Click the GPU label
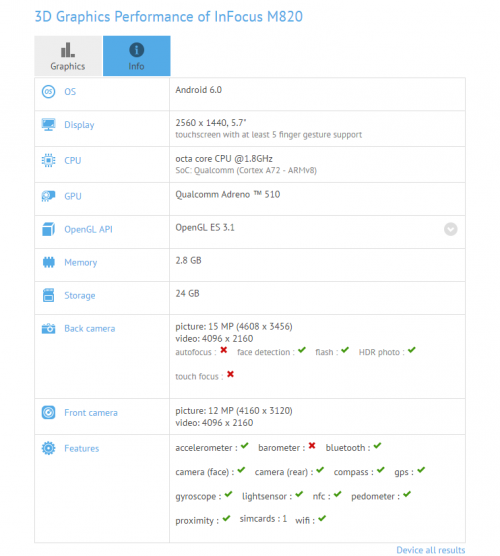Viewport: 500px width, 556px height. pyautogui.click(x=73, y=196)
